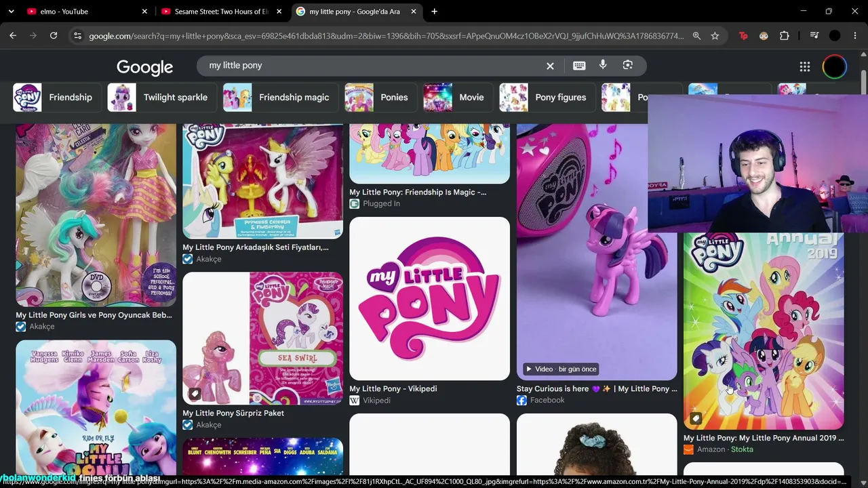Screen dimensions: 868x488
Task: Open the zoom magnifier in address bar
Action: (696, 36)
